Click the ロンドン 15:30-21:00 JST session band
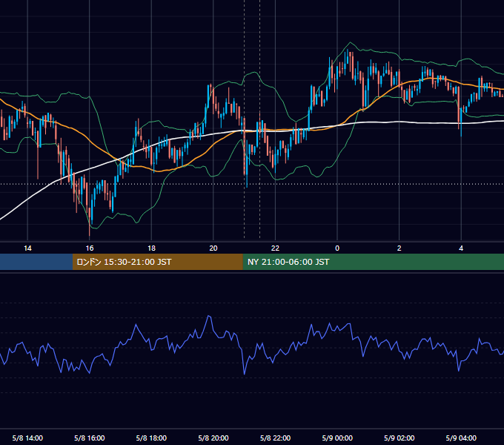Screen dimensions: 504x445 (157, 262)
